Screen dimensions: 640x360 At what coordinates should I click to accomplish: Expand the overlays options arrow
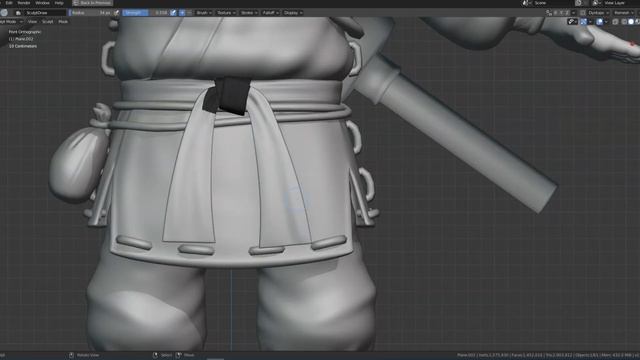coord(606,22)
